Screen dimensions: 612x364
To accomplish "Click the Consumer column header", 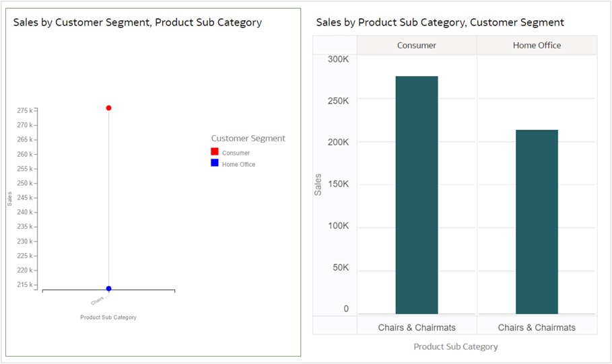I will tap(417, 46).
